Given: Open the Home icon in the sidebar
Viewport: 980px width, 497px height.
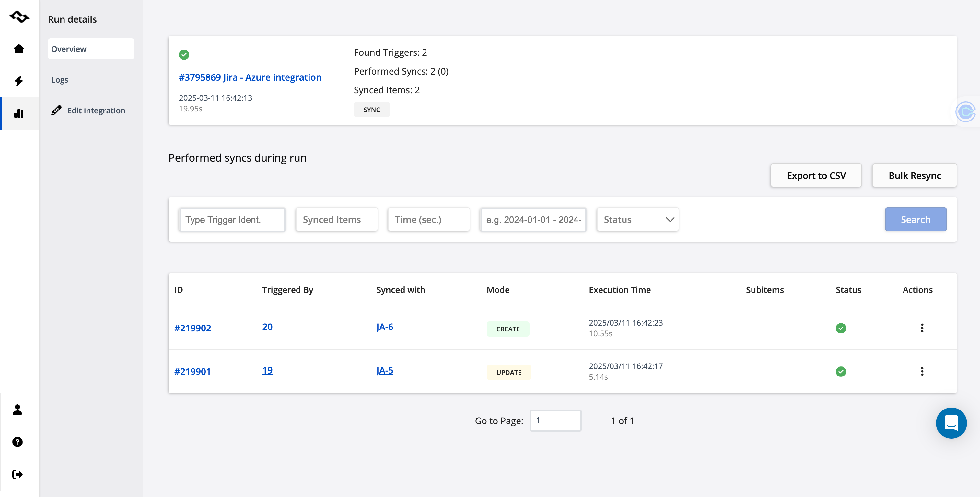Looking at the screenshot, I should [x=19, y=49].
